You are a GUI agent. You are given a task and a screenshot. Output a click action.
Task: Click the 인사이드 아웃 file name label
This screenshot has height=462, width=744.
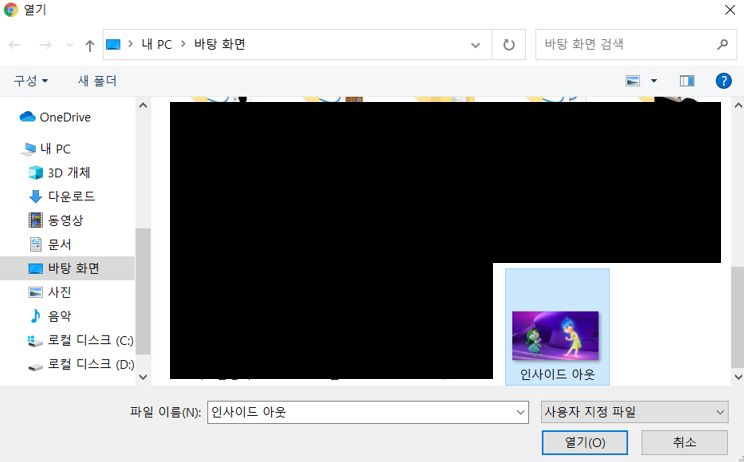tap(557, 374)
